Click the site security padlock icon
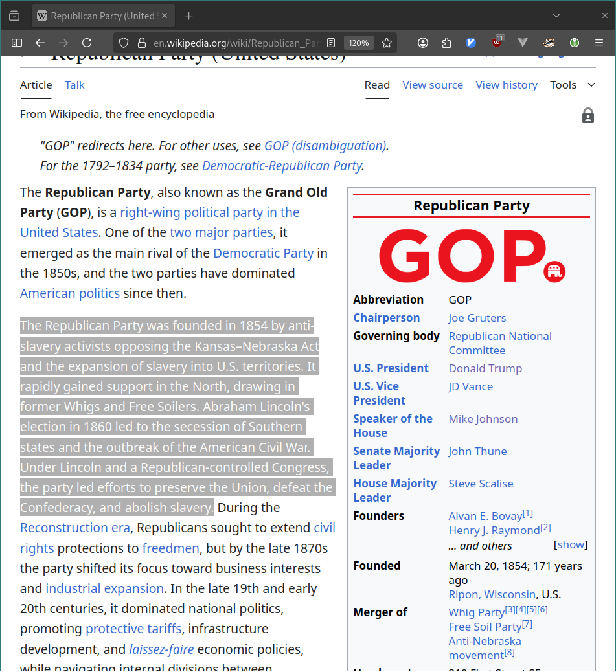 tap(142, 43)
